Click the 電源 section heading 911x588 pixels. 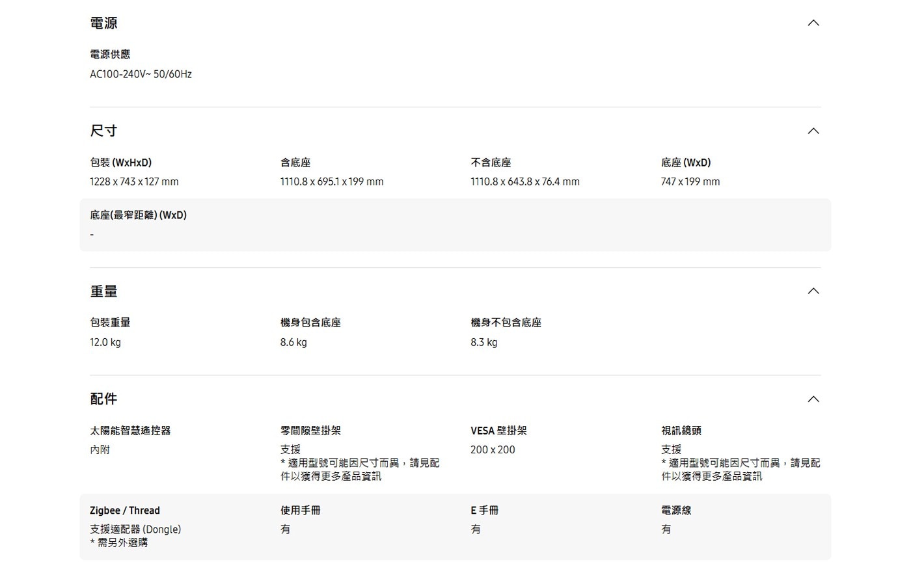[x=103, y=23]
